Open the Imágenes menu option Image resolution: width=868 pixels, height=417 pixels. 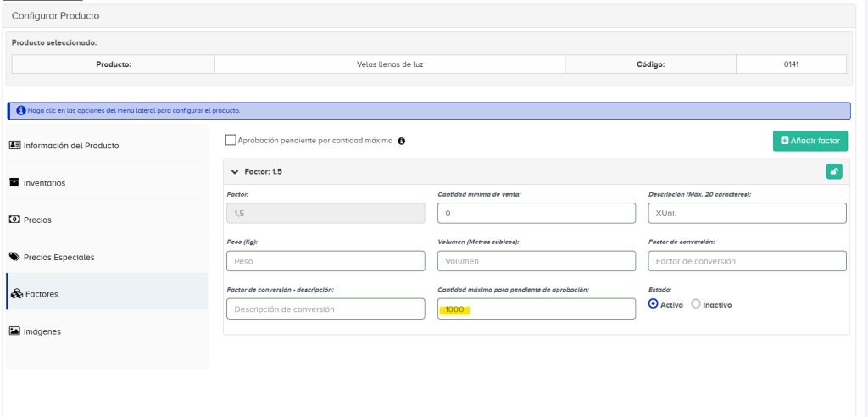107,331
